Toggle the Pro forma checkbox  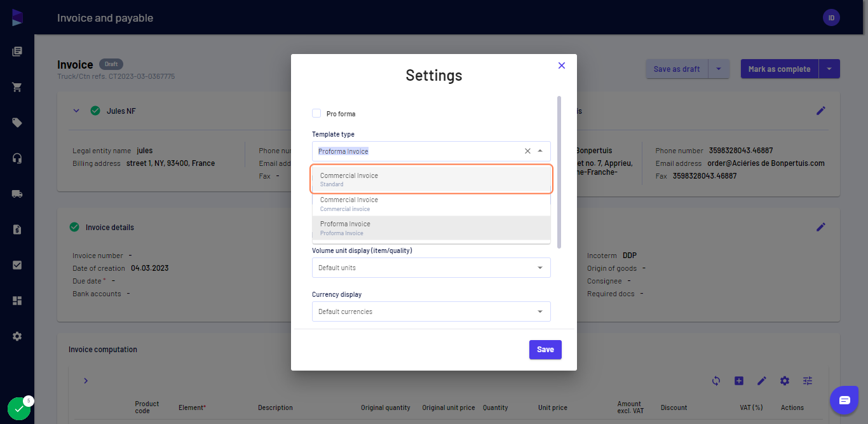point(316,113)
